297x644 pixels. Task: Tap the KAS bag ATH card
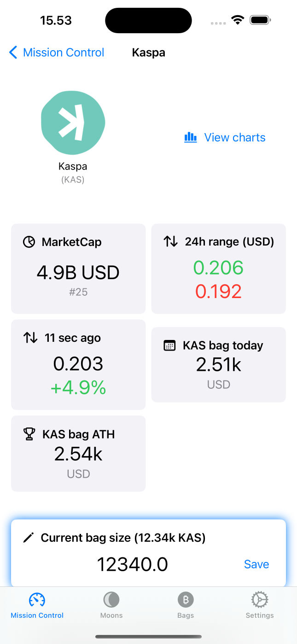[78, 453]
